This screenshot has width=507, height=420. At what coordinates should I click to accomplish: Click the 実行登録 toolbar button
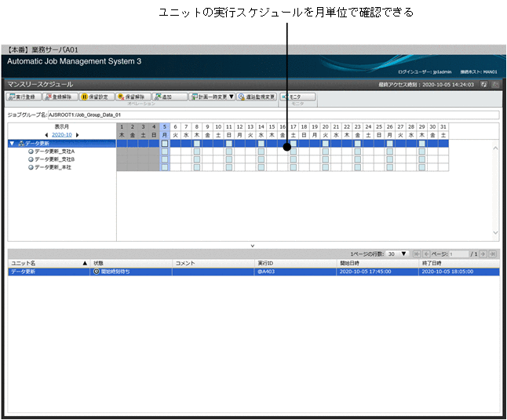[21, 97]
